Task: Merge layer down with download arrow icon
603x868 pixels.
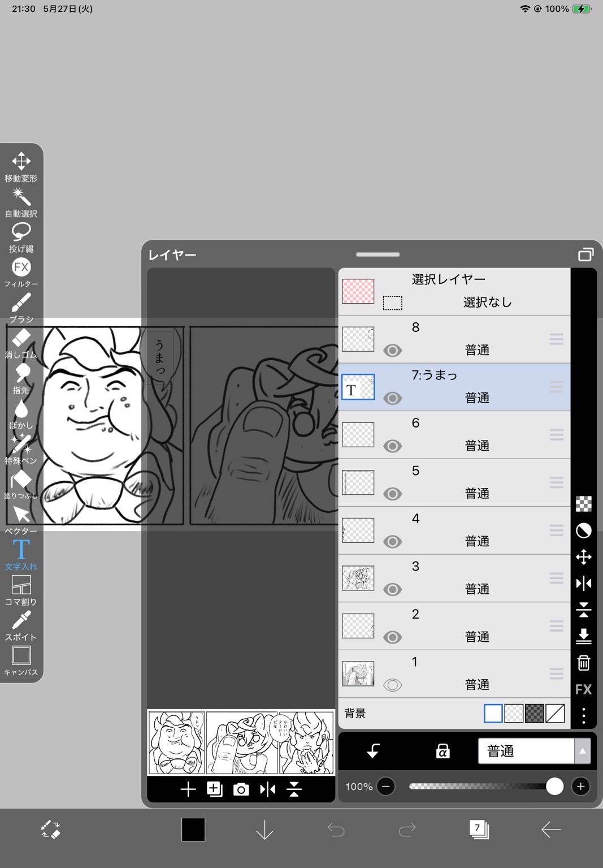Action: tap(584, 636)
